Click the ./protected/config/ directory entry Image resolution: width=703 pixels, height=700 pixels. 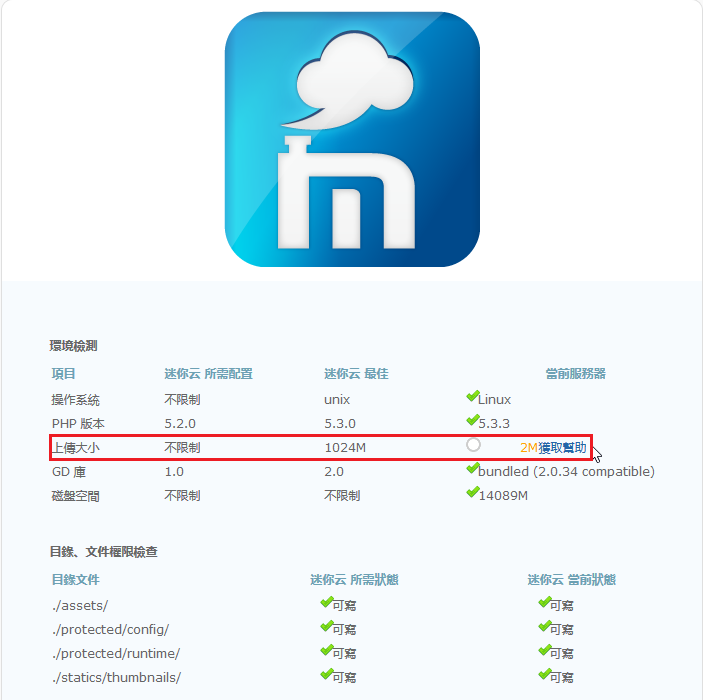(110, 630)
